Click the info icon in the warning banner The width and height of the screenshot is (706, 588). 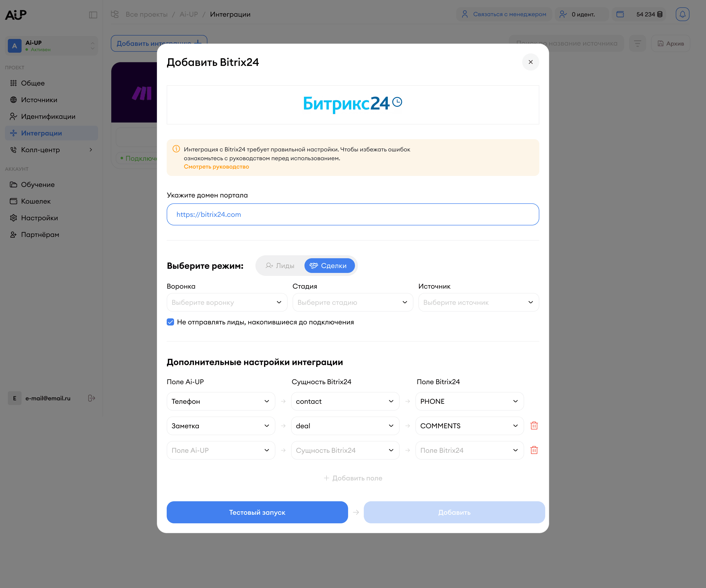click(176, 149)
